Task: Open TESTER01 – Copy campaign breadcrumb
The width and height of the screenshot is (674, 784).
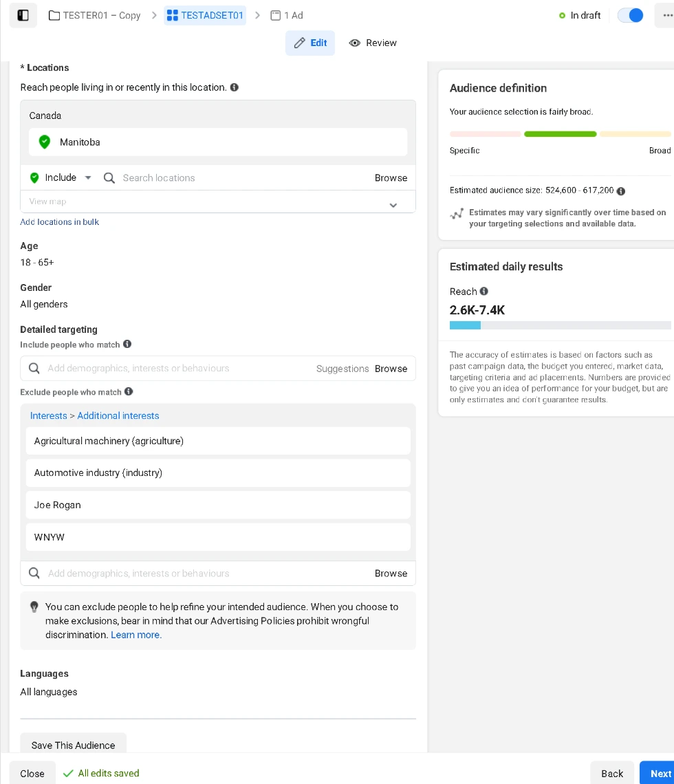Action: [x=95, y=15]
